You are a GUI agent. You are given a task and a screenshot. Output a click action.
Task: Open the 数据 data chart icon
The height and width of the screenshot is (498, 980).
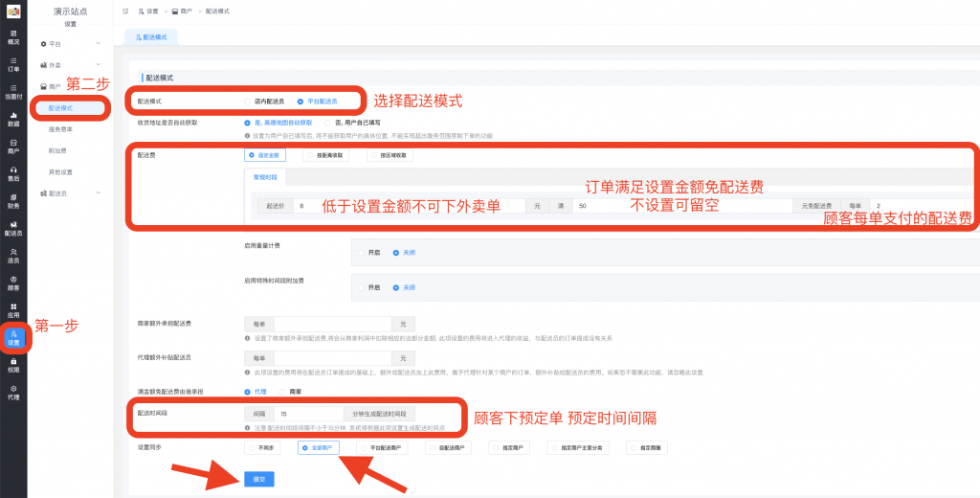13,119
